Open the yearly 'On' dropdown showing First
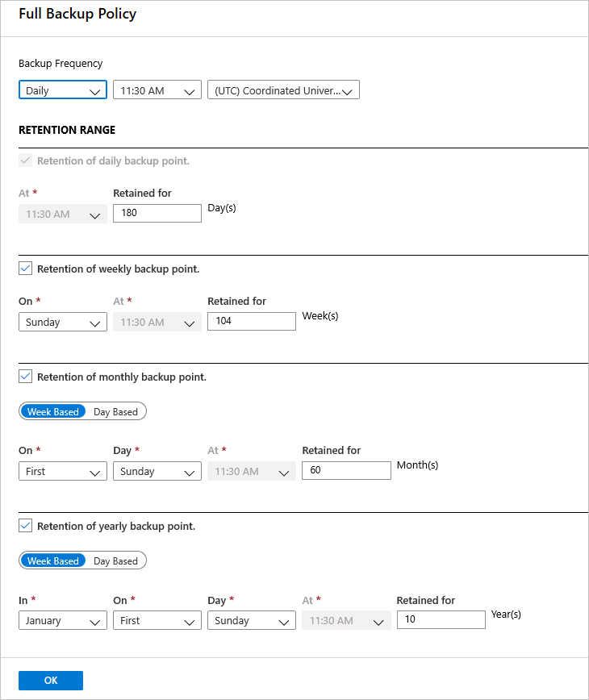This screenshot has height=700, width=589. coord(157,619)
